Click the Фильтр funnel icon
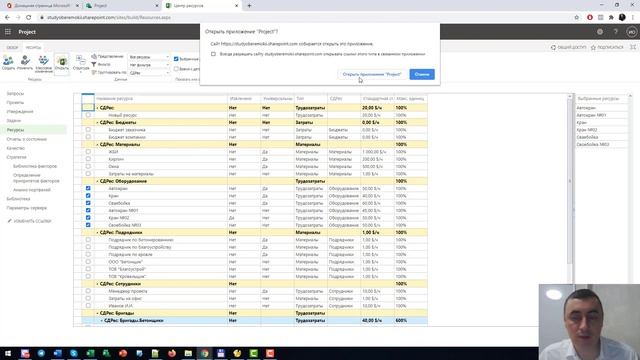Image resolution: width=640 pixels, height=360 pixels. [x=94, y=64]
